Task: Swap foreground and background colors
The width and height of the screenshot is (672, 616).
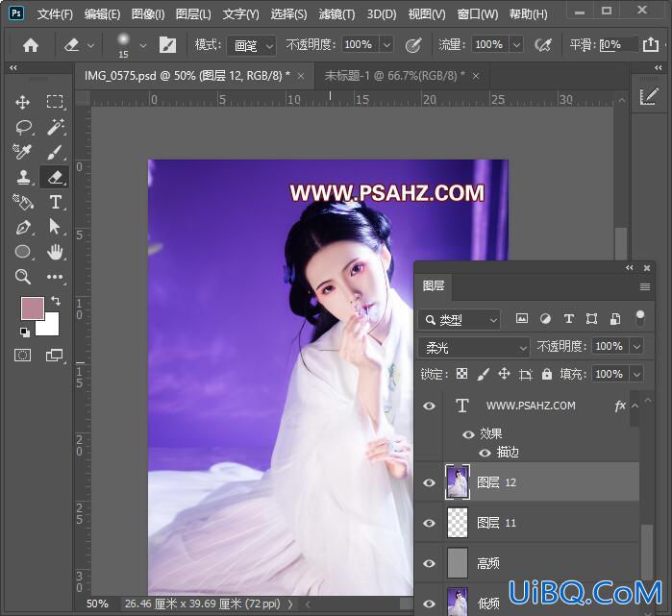Action: 56,300
